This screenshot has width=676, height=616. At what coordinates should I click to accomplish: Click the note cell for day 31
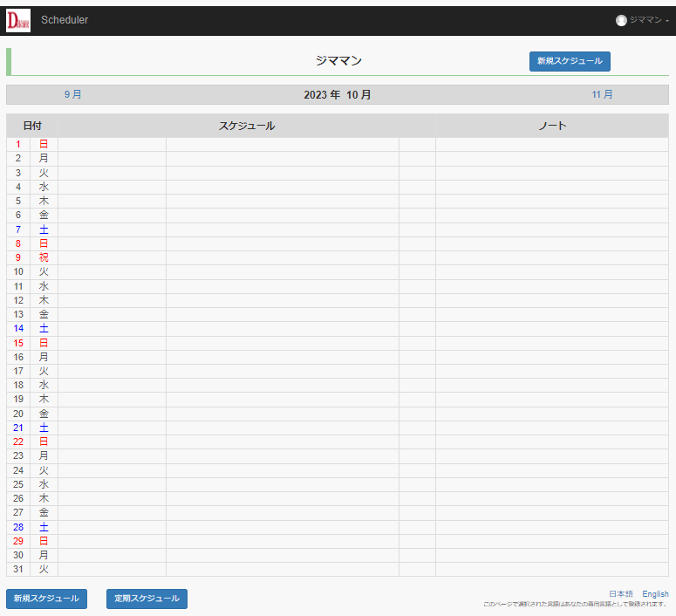551,569
